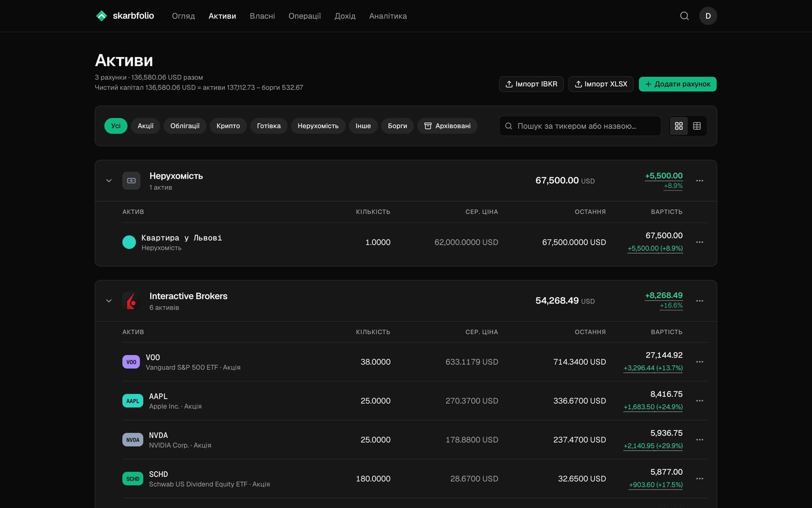Click the Імпорт XLSX button

(x=601, y=84)
